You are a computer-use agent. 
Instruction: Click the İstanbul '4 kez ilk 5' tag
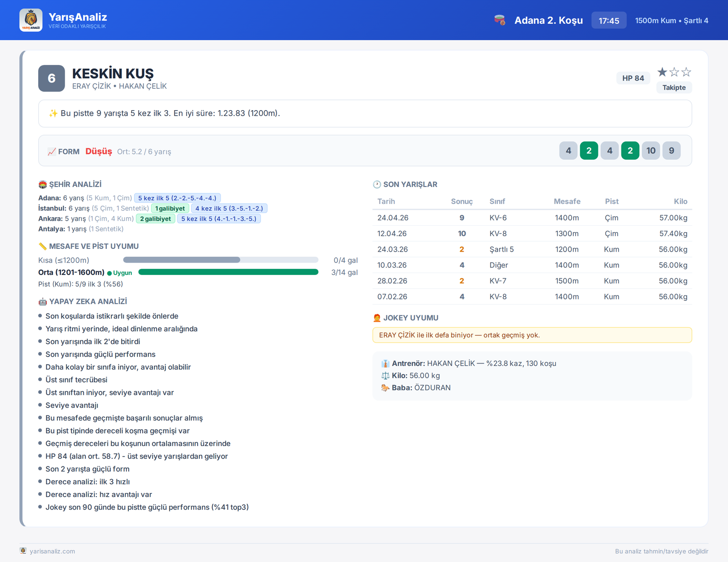point(229,208)
